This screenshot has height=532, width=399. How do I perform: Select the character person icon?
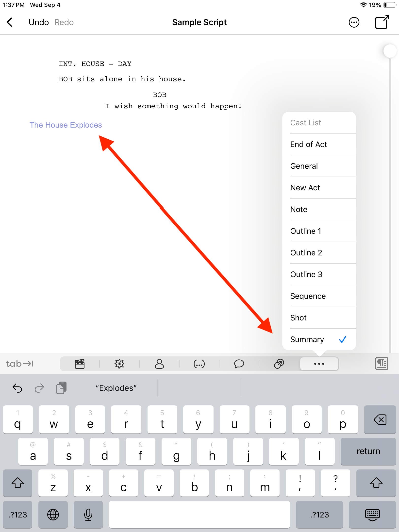[160, 364]
